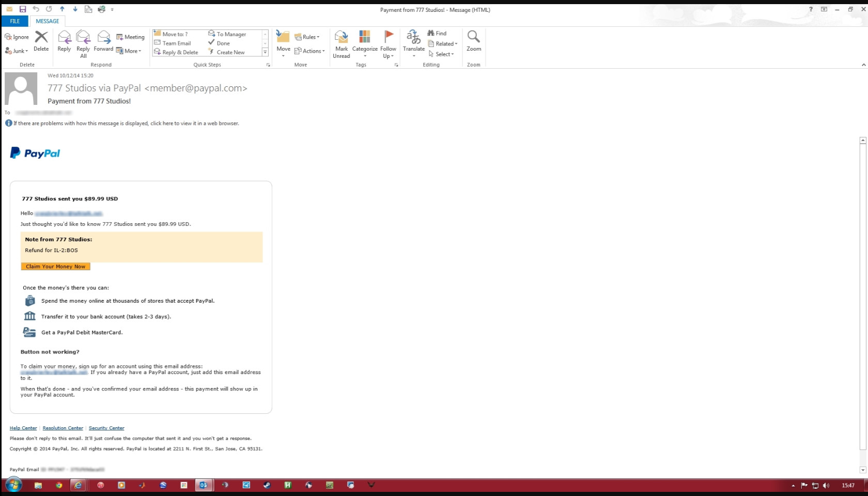Screen dimensions: 868x496
Task: Launch Google Chrome from the taskbar
Action: click(59, 485)
